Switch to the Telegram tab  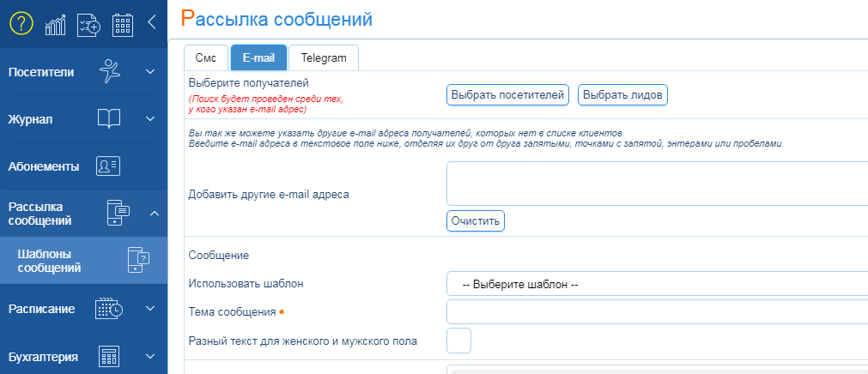[323, 57]
